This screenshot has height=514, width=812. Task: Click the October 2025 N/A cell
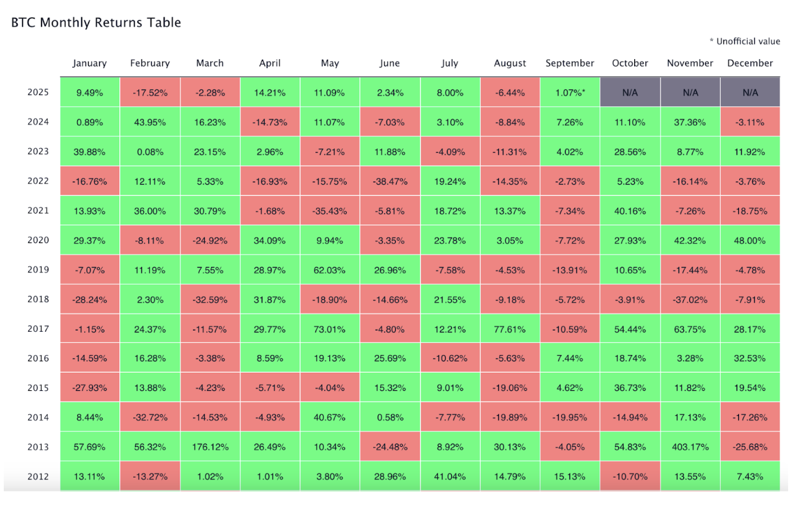(630, 92)
